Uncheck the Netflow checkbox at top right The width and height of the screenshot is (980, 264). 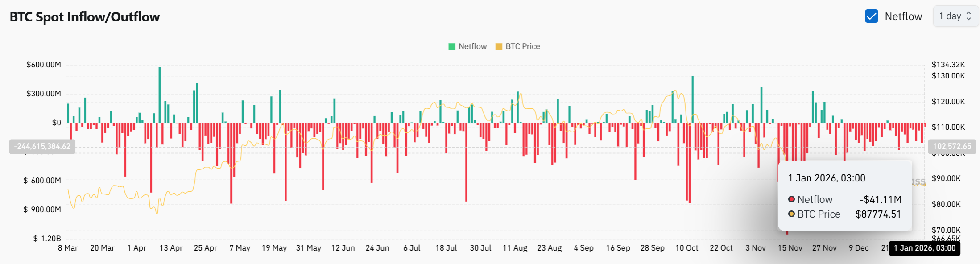tap(871, 16)
